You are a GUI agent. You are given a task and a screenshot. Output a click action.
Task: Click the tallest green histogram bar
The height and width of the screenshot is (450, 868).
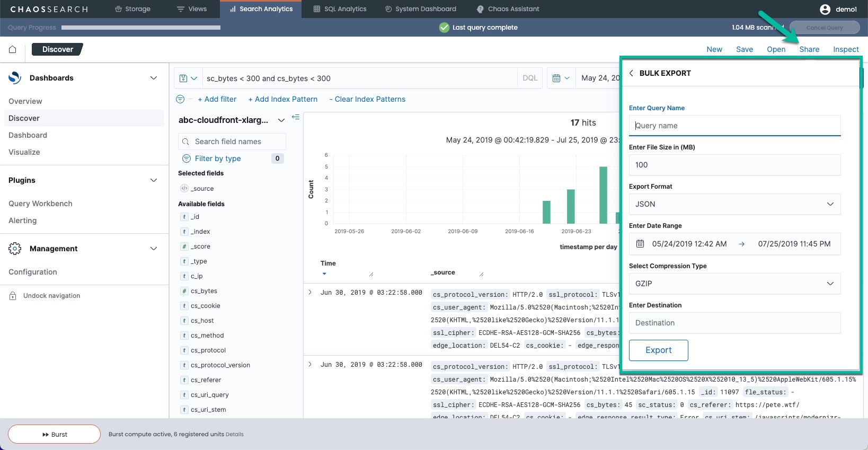tap(603, 195)
